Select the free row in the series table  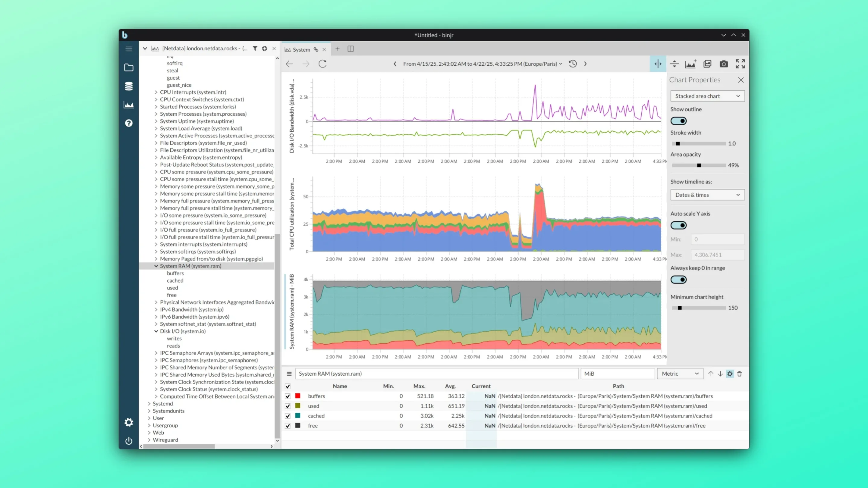click(x=337, y=425)
